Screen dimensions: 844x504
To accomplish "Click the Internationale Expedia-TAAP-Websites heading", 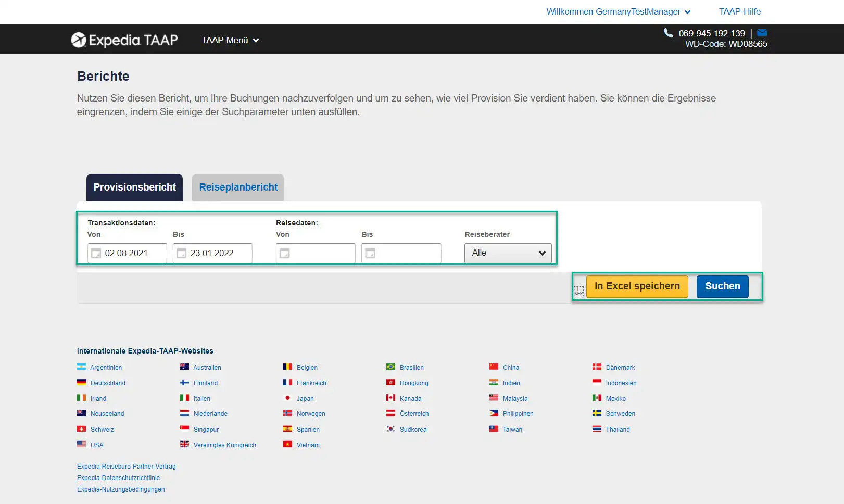I will 145,351.
